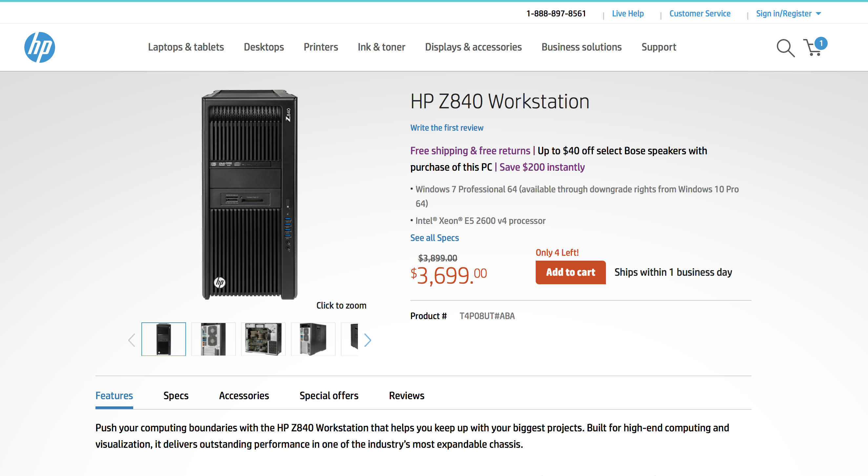868x476 pixels.
Task: Click the HP logo
Action: click(x=39, y=47)
